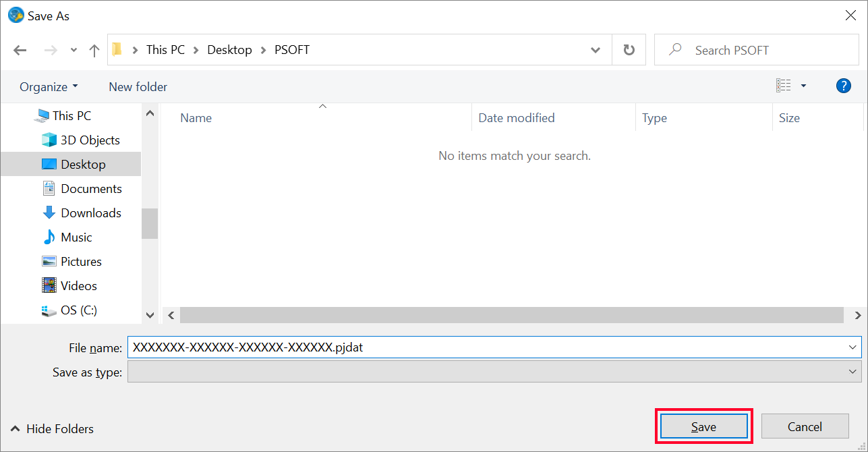This screenshot has width=868, height=452.
Task: Open the recent locations dropdown arrow
Action: click(x=74, y=50)
